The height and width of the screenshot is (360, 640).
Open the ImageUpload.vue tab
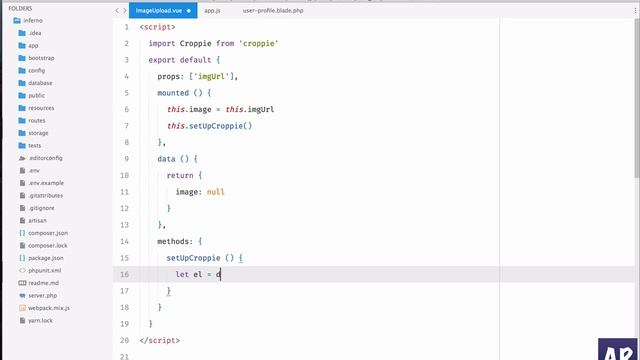(163, 11)
